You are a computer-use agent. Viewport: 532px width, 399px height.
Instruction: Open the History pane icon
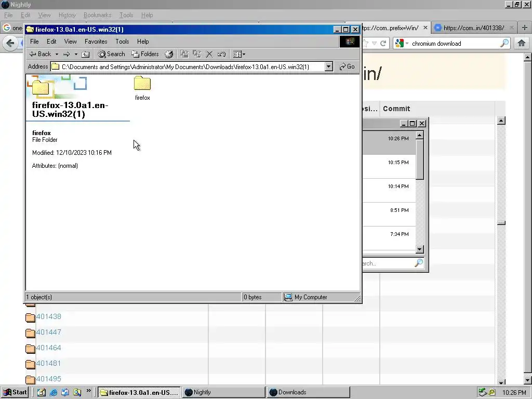(169, 54)
